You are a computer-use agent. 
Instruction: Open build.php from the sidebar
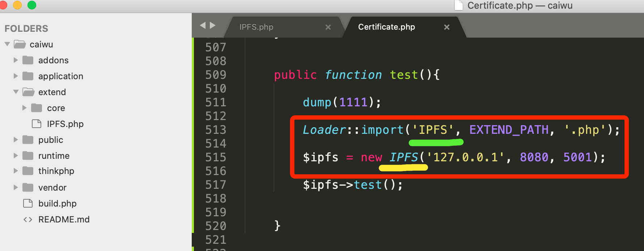point(58,204)
